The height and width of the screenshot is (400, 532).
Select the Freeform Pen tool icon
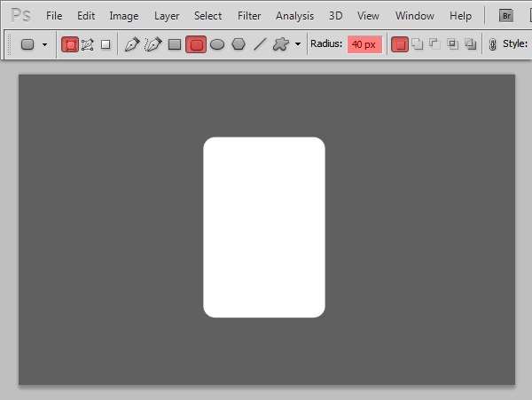[153, 44]
